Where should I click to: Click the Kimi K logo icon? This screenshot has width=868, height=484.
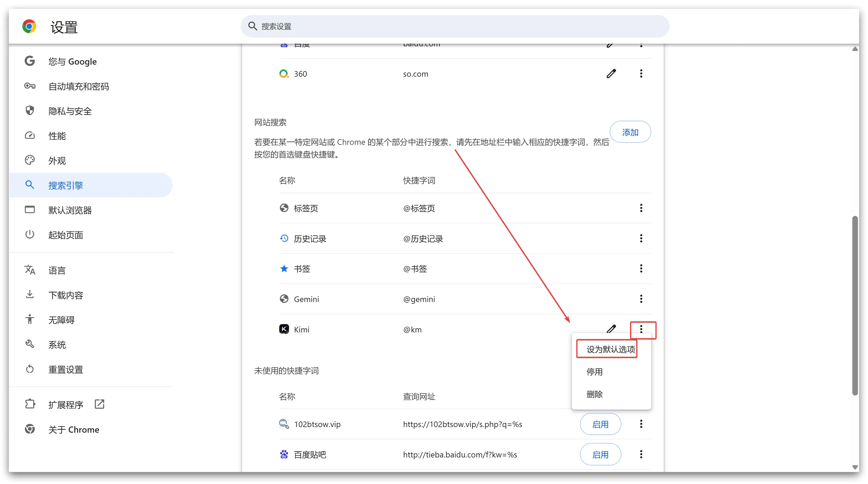coord(284,329)
